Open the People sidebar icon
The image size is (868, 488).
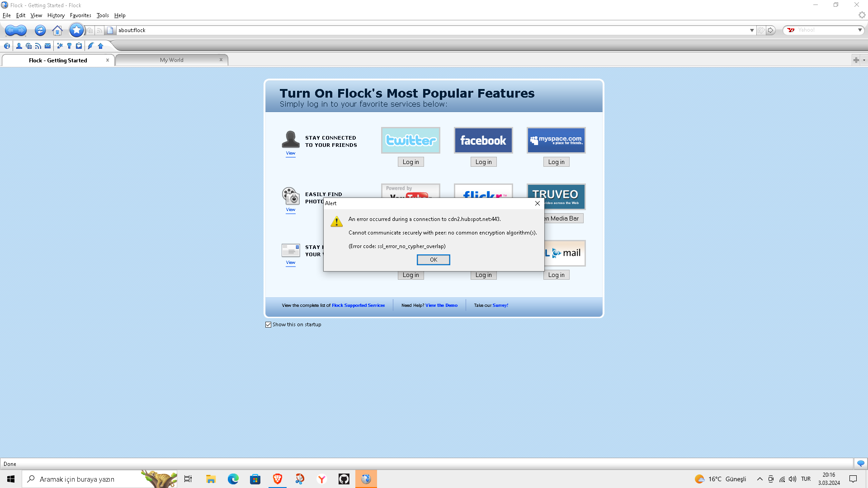pyautogui.click(x=19, y=46)
